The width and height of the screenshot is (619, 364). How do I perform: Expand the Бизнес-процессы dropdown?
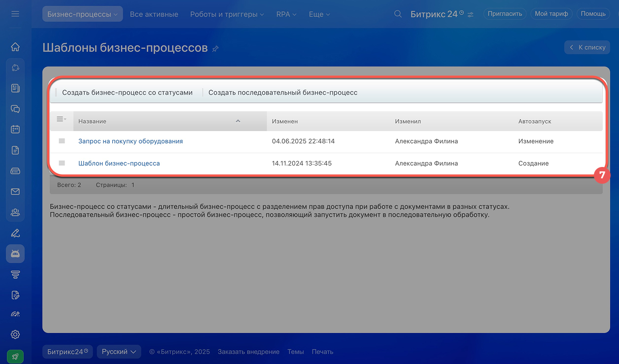pos(82,14)
